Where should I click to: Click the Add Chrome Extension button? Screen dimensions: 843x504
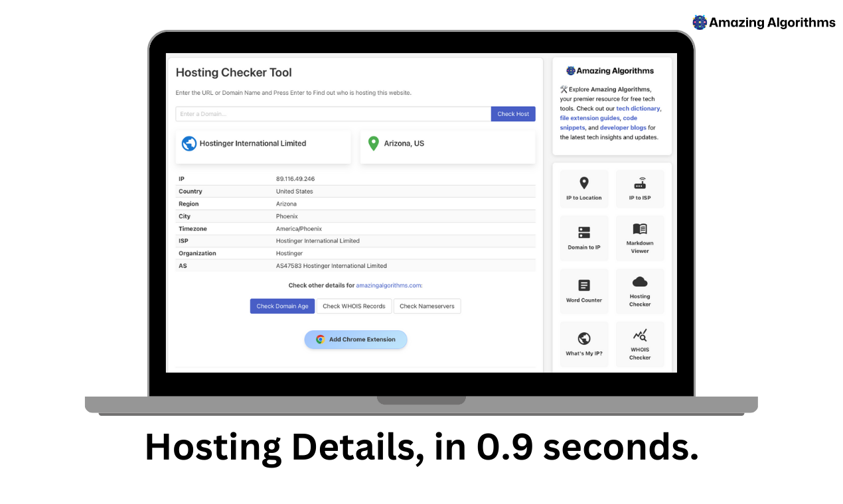point(356,340)
